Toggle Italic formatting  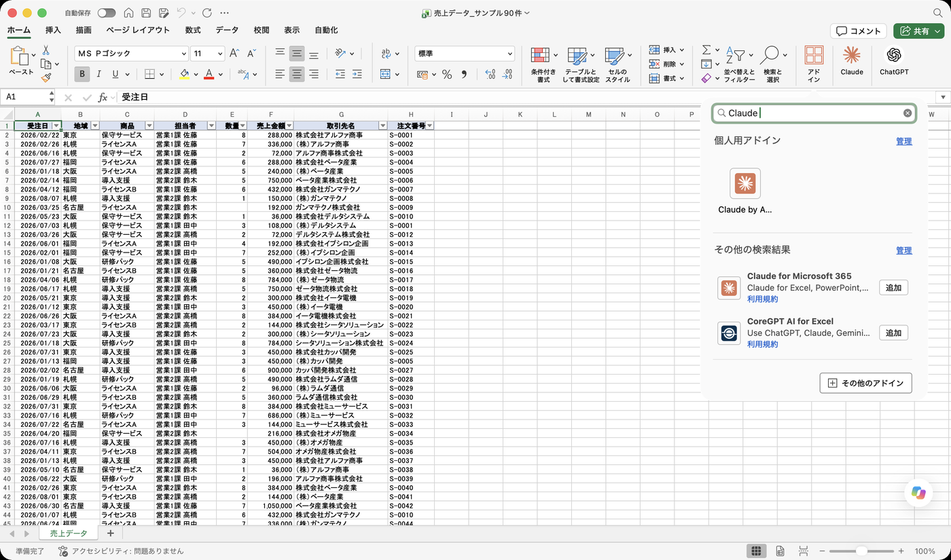[98, 74]
